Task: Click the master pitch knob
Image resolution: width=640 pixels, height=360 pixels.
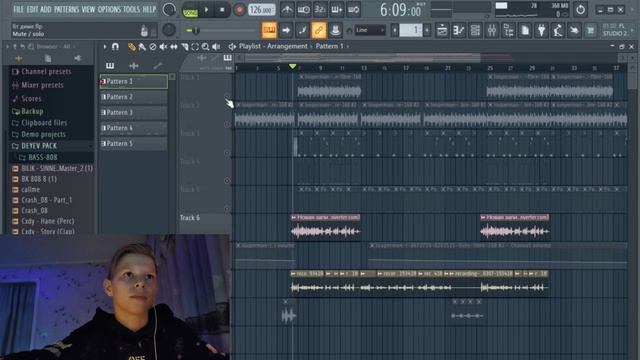Action: 169,30
